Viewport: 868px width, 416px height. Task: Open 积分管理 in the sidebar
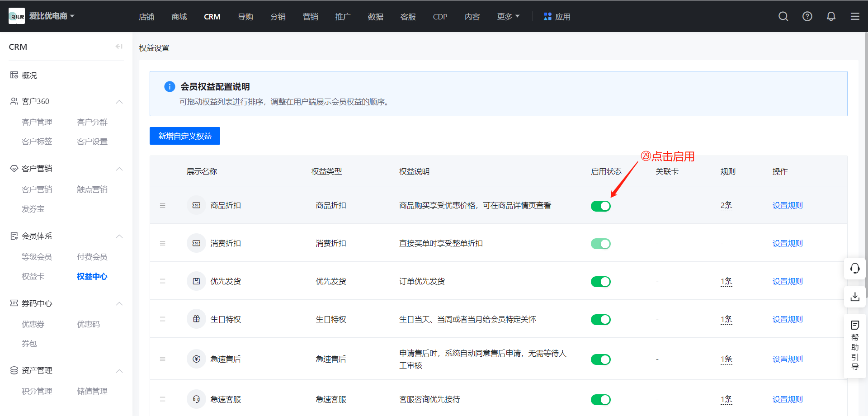37,391
